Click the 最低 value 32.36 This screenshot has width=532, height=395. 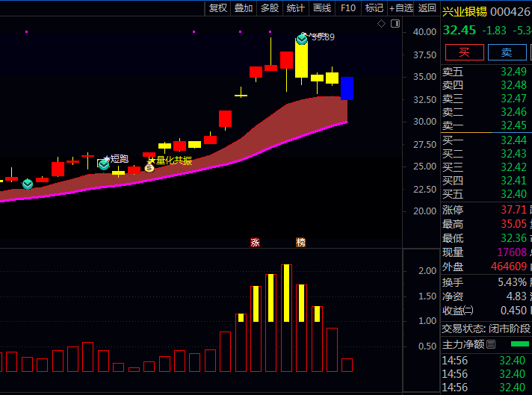pos(513,238)
